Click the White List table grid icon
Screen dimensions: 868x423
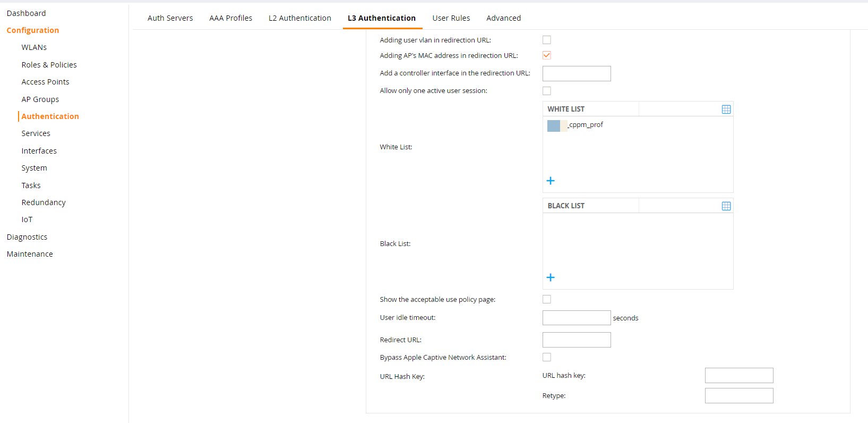(x=726, y=109)
